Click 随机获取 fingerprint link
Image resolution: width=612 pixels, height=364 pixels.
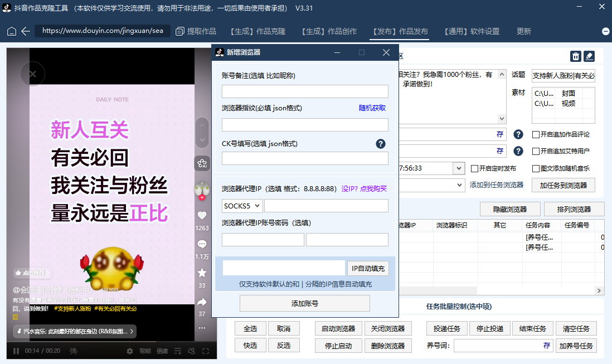(372, 108)
